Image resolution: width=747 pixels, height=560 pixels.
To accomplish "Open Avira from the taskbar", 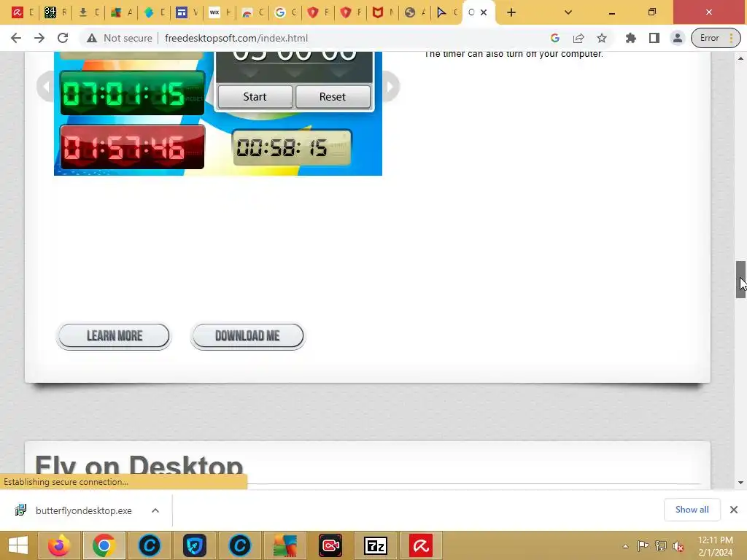I will point(421,545).
